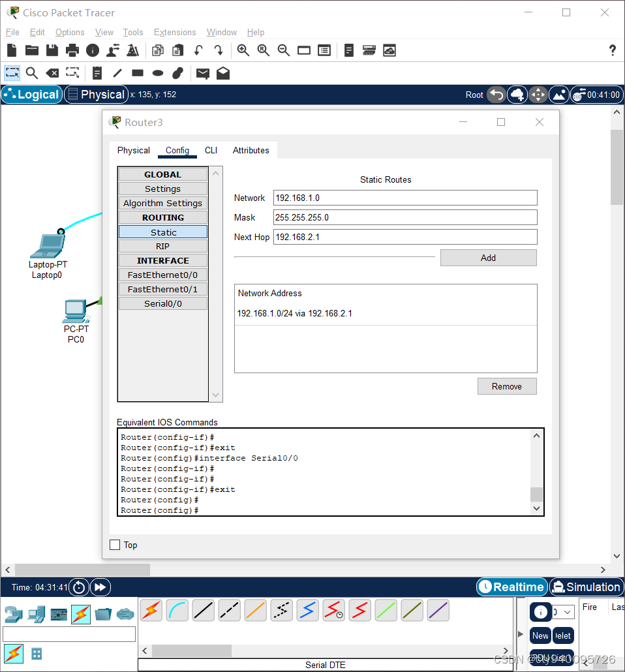The width and height of the screenshot is (625, 672).
Task: Click the Power Cycle Devices icon
Action: (79, 587)
